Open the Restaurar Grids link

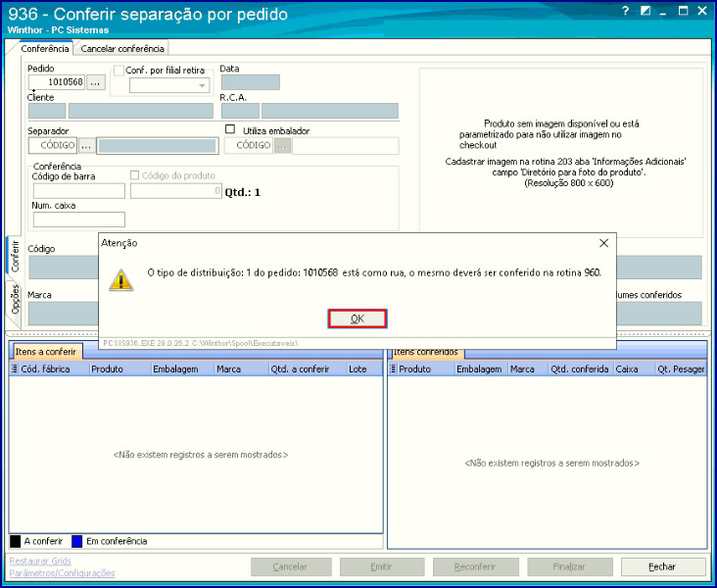tap(40, 561)
